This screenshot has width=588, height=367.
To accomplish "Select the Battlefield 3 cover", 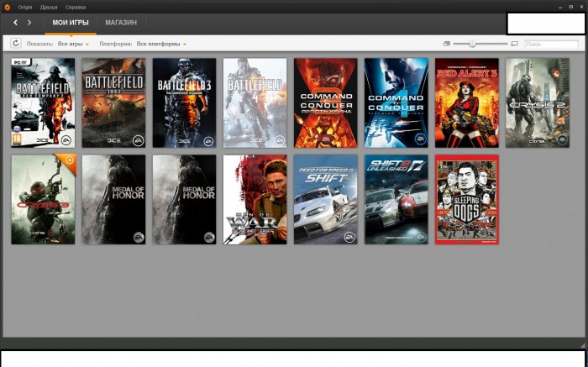I will pyautogui.click(x=184, y=102).
